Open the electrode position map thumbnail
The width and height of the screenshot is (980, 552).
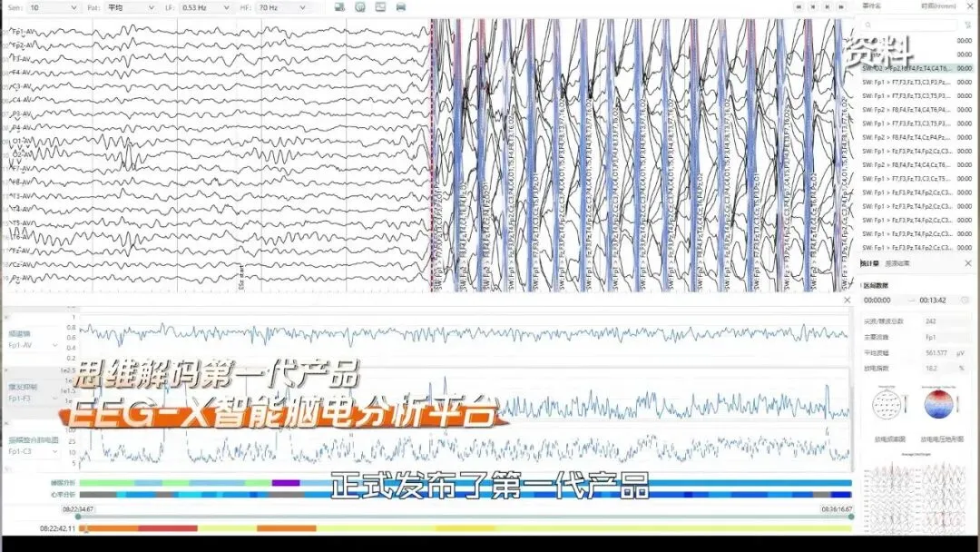point(887,404)
